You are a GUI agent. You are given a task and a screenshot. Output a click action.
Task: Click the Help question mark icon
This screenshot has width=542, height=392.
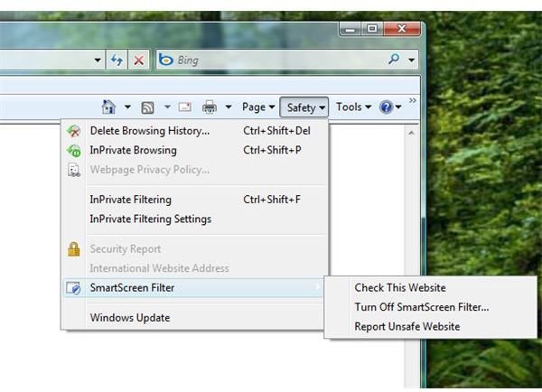[x=386, y=107]
